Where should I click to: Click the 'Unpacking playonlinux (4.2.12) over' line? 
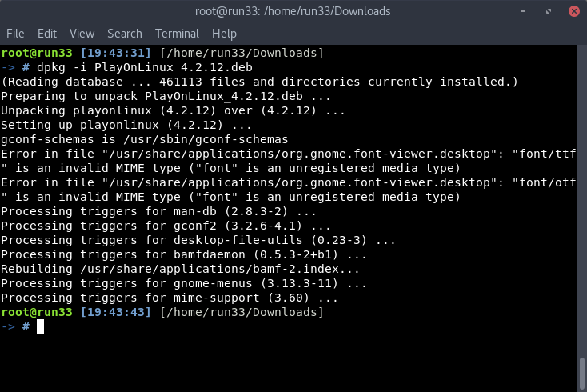click(173, 110)
